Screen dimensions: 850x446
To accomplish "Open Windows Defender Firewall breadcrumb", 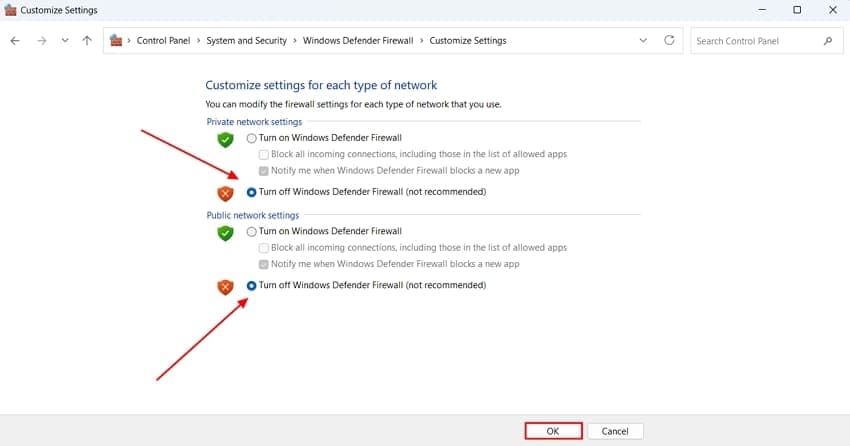I will coord(358,41).
